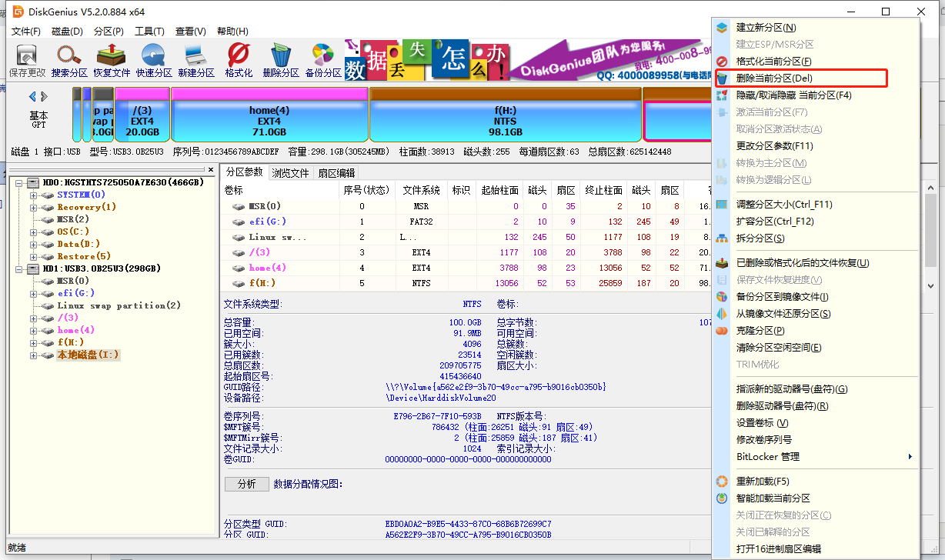Switch to the 分区参数 tab
The image size is (945, 560).
pos(244,172)
